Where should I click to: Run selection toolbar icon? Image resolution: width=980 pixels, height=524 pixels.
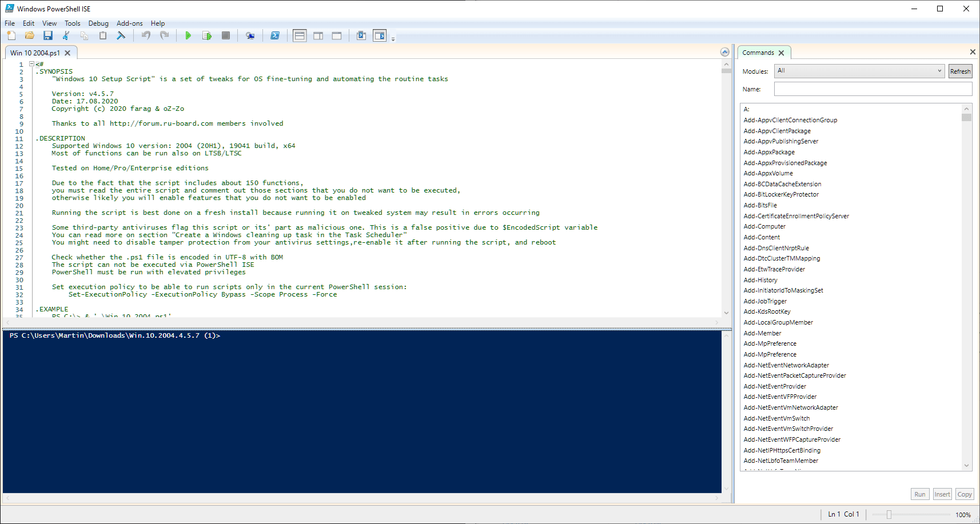click(x=207, y=35)
